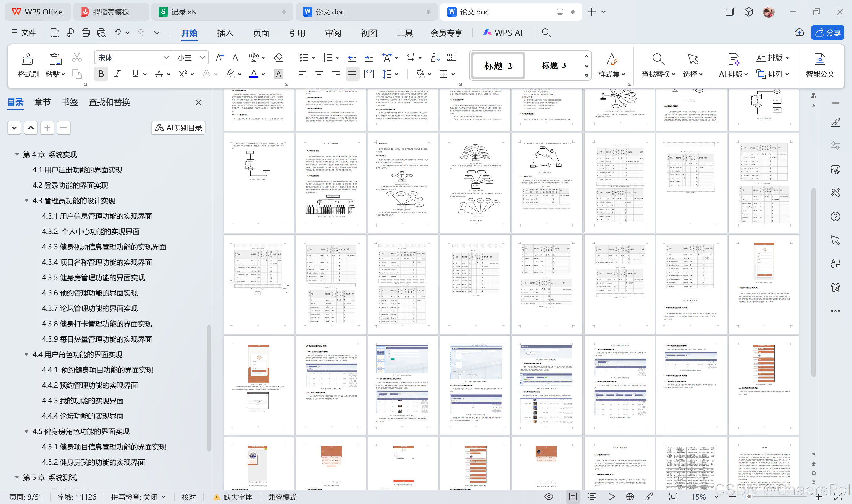The image size is (852, 504).
Task: Click the Increase indent icon
Action: click(369, 57)
